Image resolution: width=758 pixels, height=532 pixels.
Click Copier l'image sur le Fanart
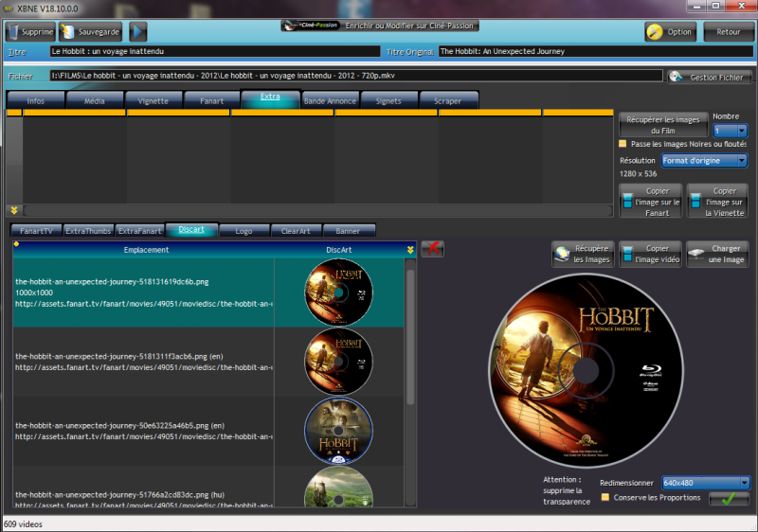[650, 202]
